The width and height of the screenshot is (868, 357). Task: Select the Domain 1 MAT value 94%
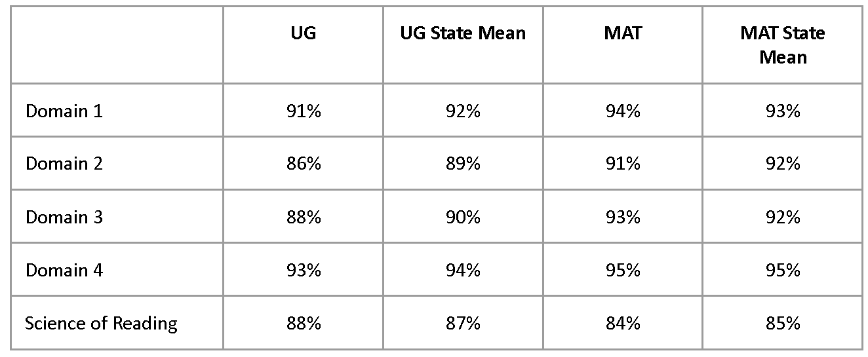point(622,111)
